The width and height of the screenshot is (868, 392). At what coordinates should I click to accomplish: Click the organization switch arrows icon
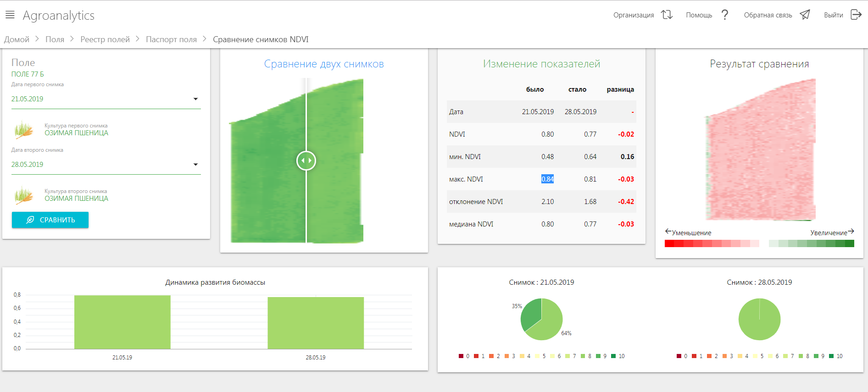pos(667,15)
